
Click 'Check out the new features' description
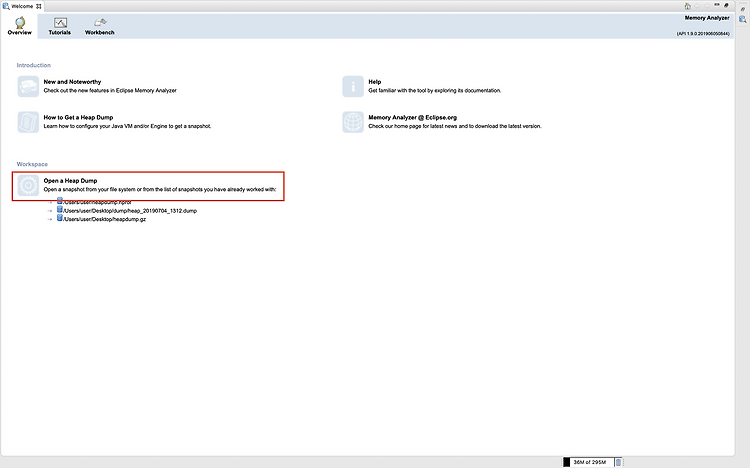pyautogui.click(x=110, y=90)
